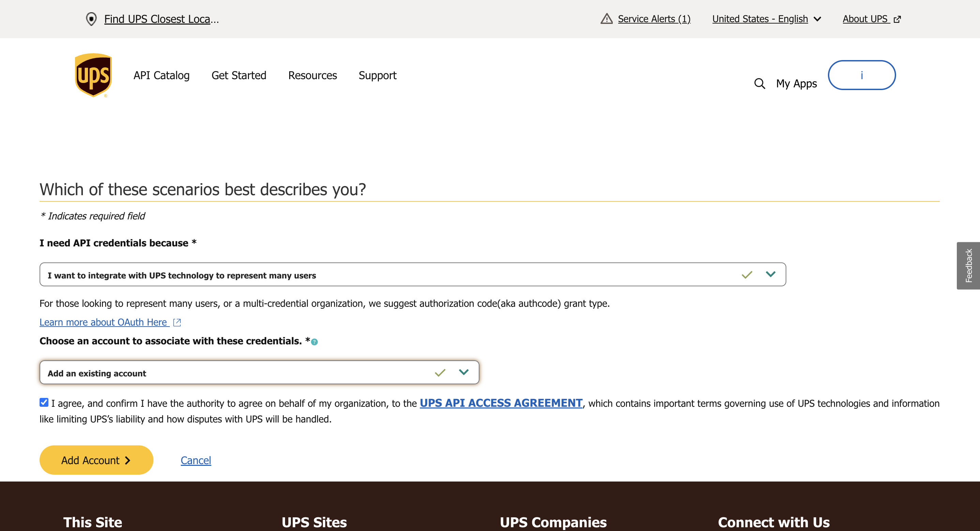The height and width of the screenshot is (531, 980).
Task: Click the help question mark icon
Action: click(x=314, y=342)
